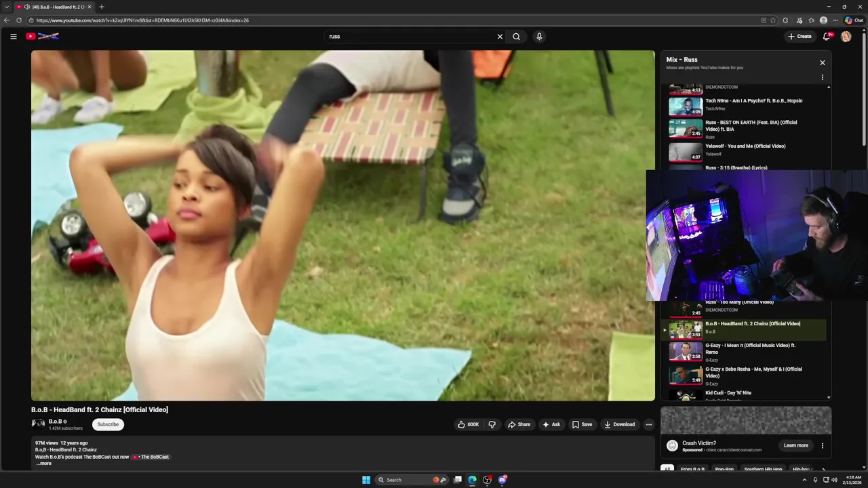Open more actions ellipsis under video

pos(648,424)
